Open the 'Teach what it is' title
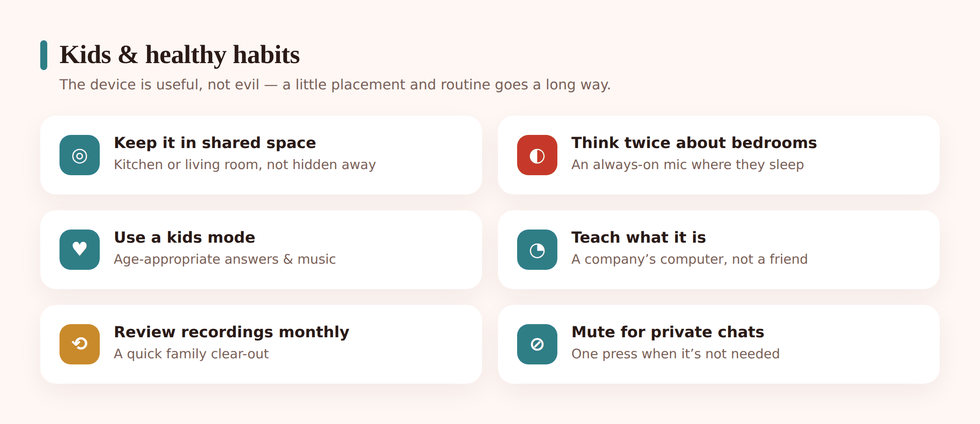This screenshot has height=424, width=980. [x=639, y=237]
